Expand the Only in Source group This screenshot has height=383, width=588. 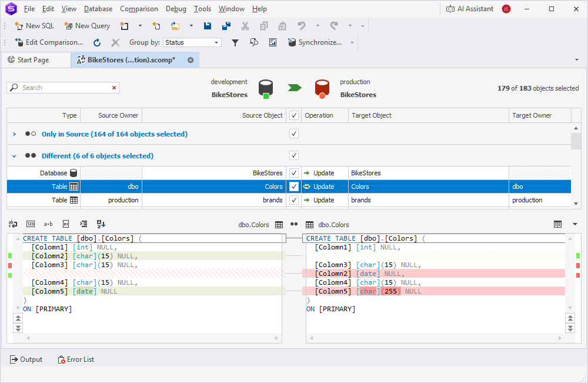point(14,134)
